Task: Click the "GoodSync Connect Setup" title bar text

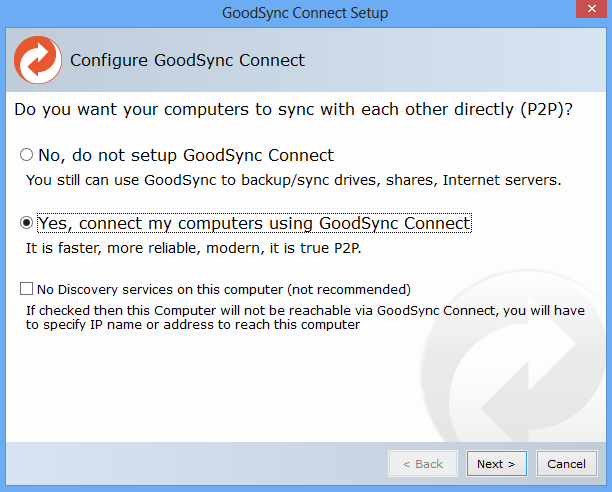Action: (x=305, y=13)
